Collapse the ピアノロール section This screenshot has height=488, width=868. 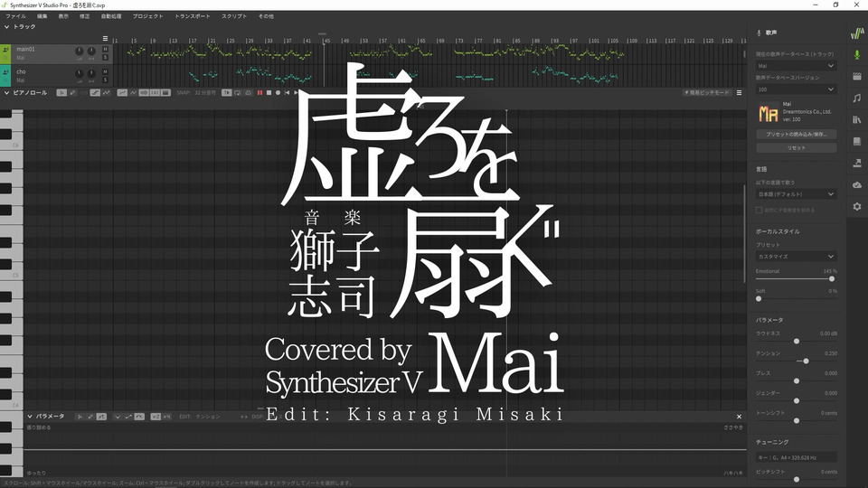tap(6, 93)
